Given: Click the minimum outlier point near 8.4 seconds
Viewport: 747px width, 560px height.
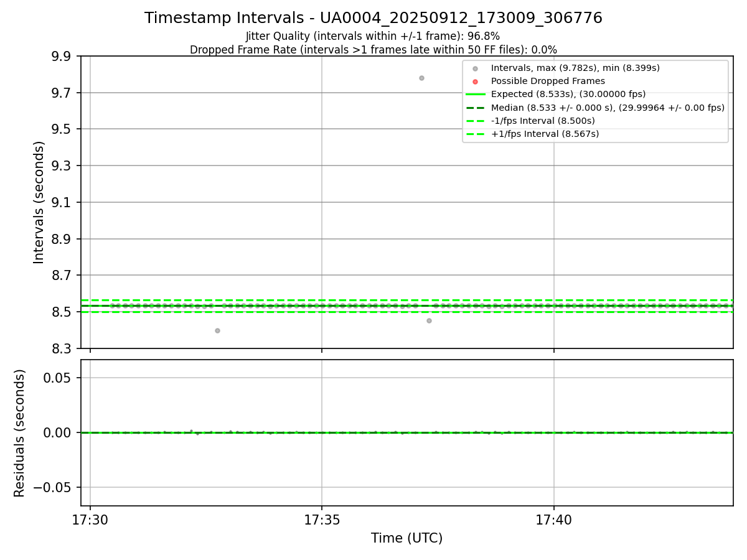Looking at the screenshot, I should tap(217, 330).
